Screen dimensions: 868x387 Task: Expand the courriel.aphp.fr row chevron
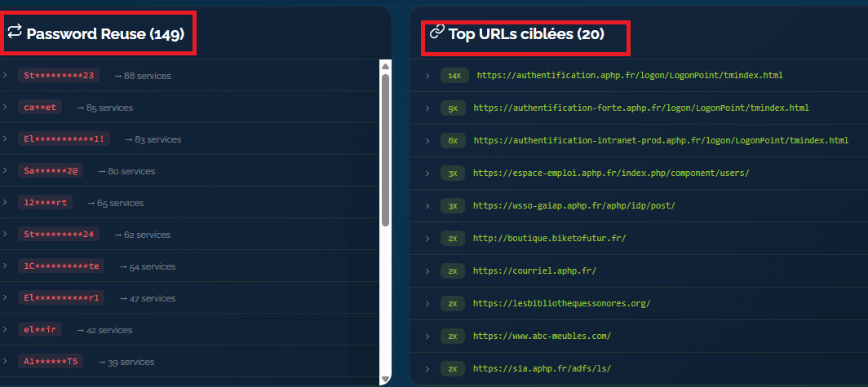tap(427, 271)
